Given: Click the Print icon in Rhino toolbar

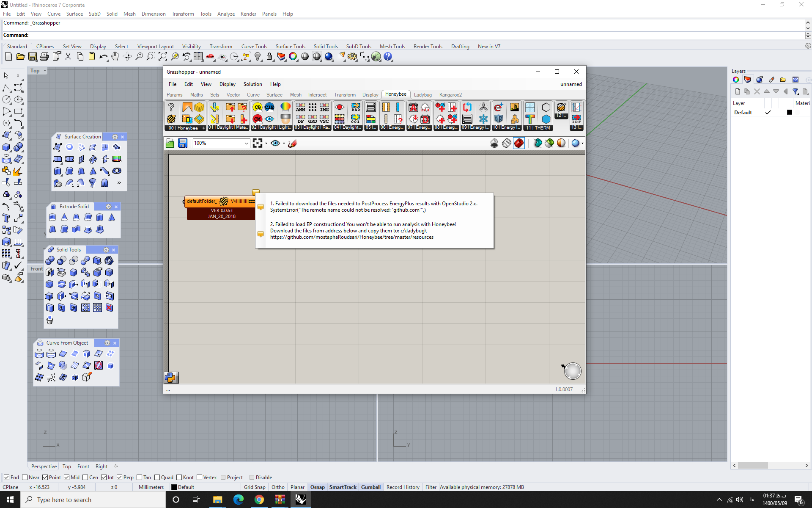Looking at the screenshot, I should coord(44,57).
